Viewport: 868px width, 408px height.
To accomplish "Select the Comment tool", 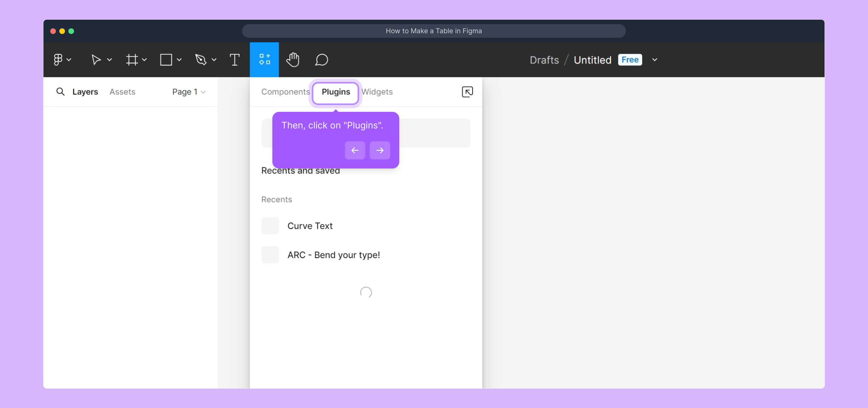I will click(x=321, y=60).
